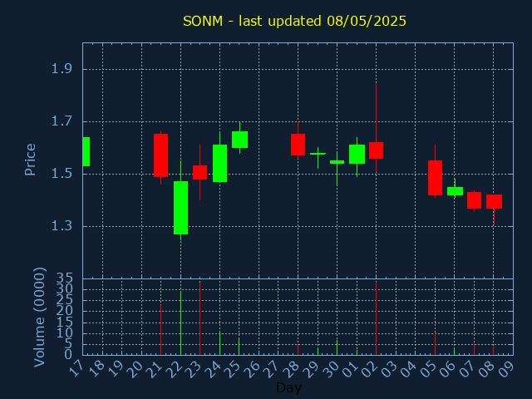Click the day 25 axis label
This screenshot has width=532, height=399.
coord(233,369)
